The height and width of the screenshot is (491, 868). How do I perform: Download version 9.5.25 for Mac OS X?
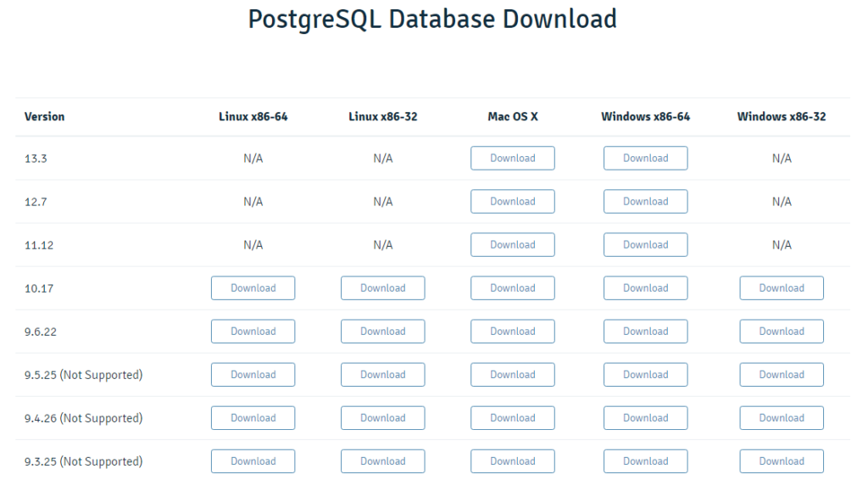(513, 375)
